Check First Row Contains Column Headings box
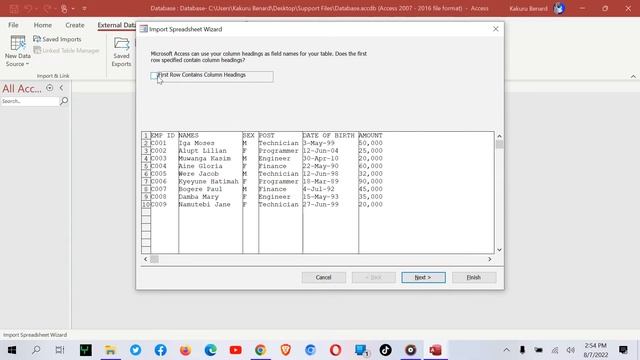 click(154, 76)
